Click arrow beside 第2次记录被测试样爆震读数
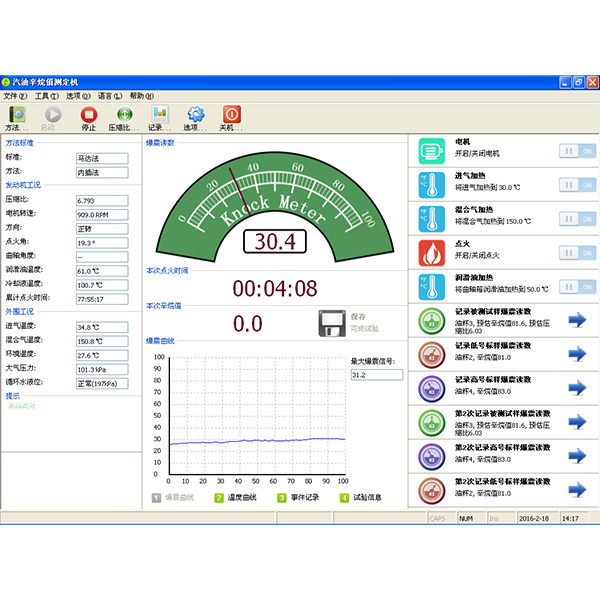Image resolution: width=600 pixels, height=600 pixels. coord(577,422)
